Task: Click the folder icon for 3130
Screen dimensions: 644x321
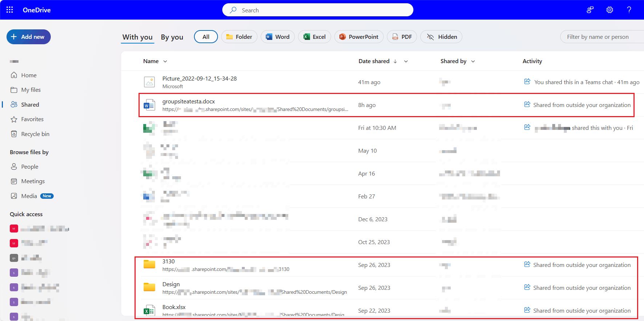Action: [x=149, y=264]
